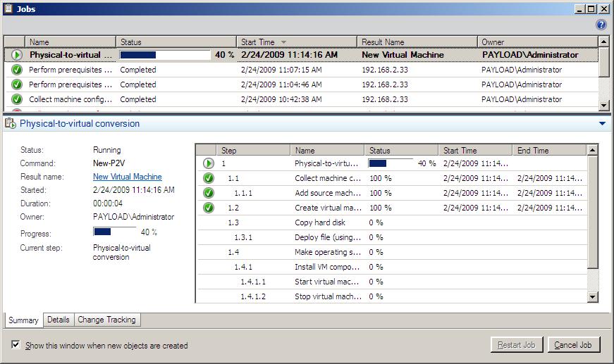Click green check icon for 11:07:15 AM job
This screenshot has width=614, height=364.
tap(17, 70)
